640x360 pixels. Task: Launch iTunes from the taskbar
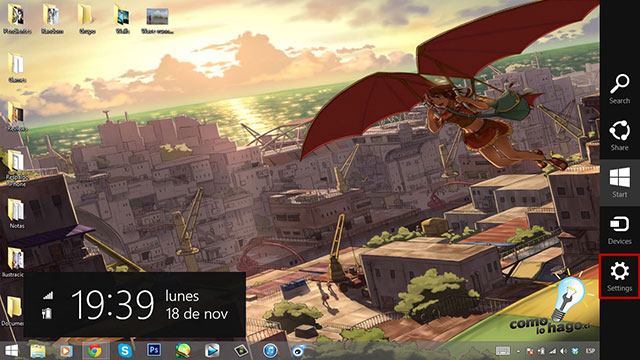pos(270,351)
